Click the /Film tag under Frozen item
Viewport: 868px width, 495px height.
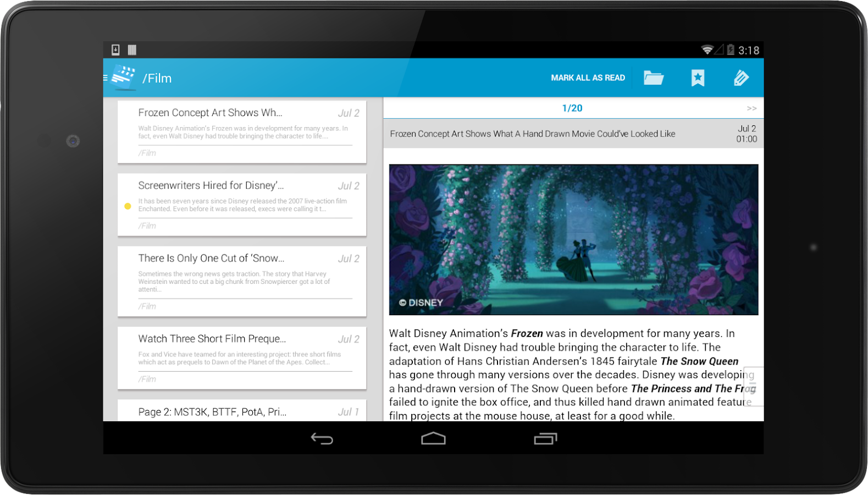coord(147,153)
